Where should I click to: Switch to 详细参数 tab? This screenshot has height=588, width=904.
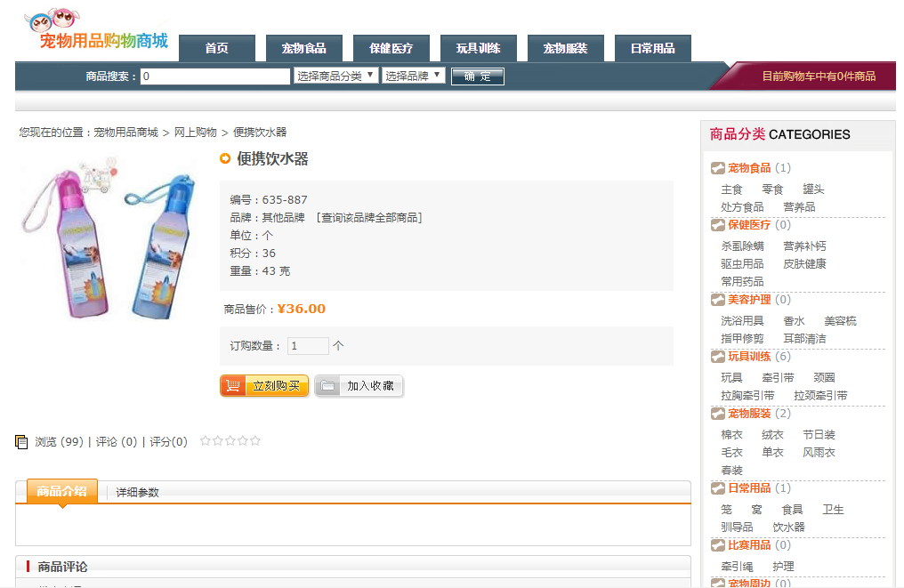pyautogui.click(x=137, y=492)
